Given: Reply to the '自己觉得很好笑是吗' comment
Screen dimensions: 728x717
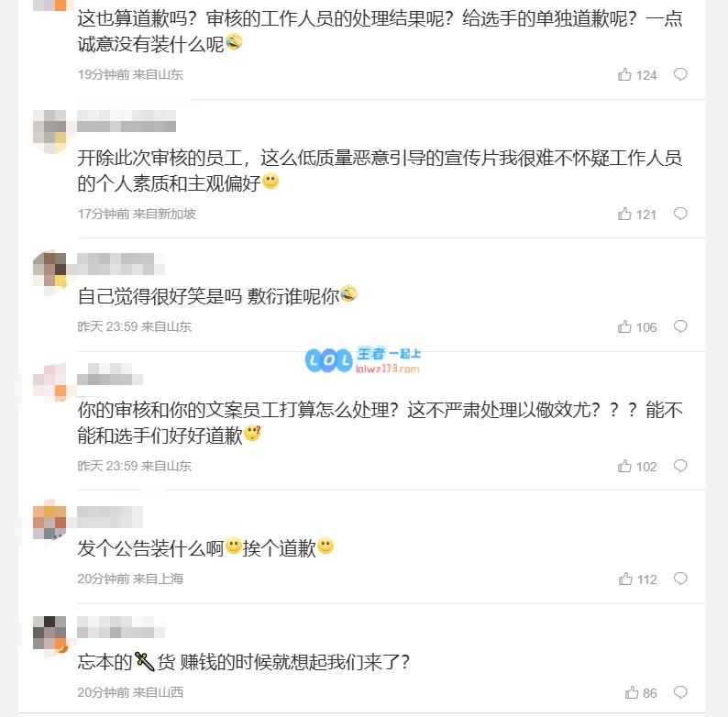Looking at the screenshot, I should tap(680, 327).
